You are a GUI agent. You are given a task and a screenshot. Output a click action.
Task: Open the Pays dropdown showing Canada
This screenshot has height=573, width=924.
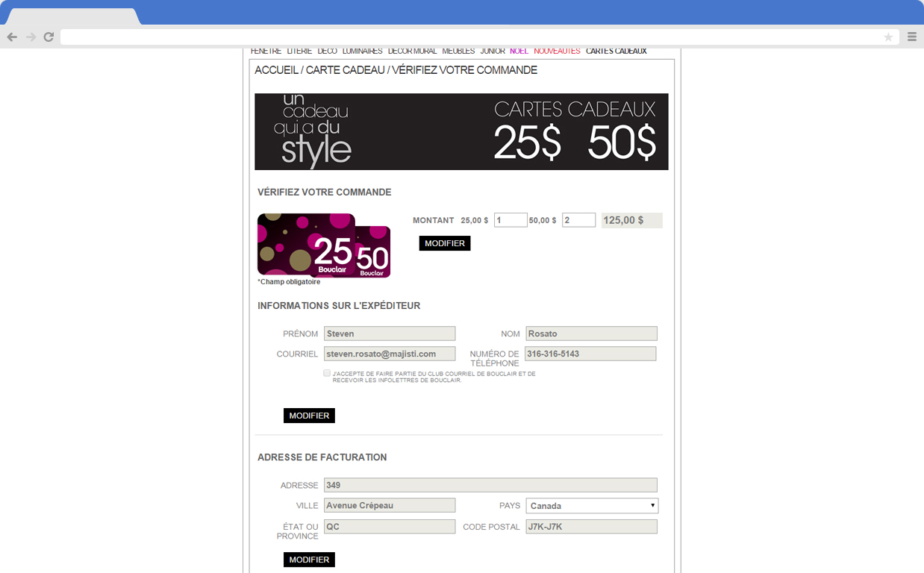(591, 505)
